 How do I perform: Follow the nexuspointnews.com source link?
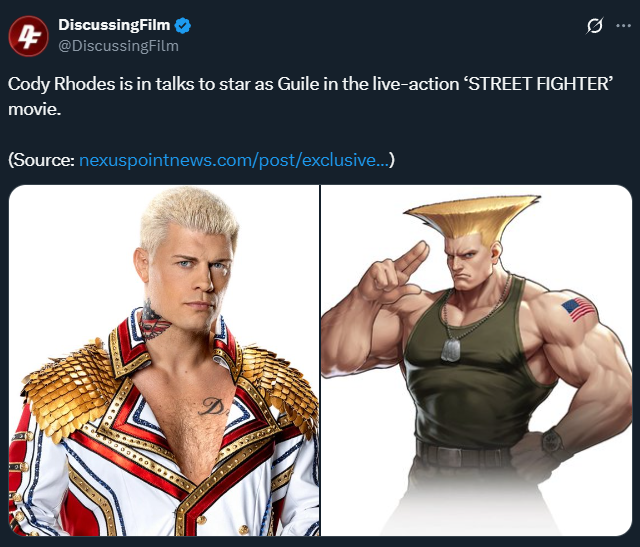[x=234, y=160]
